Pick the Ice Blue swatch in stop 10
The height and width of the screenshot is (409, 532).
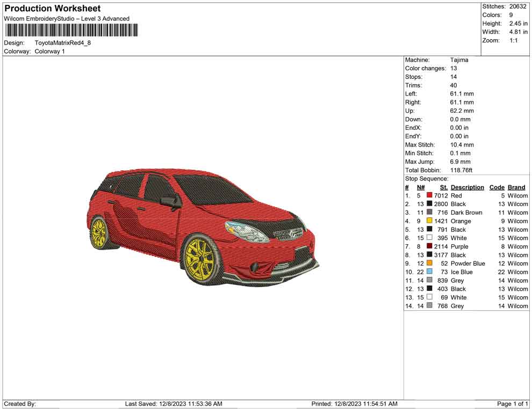[x=429, y=272]
